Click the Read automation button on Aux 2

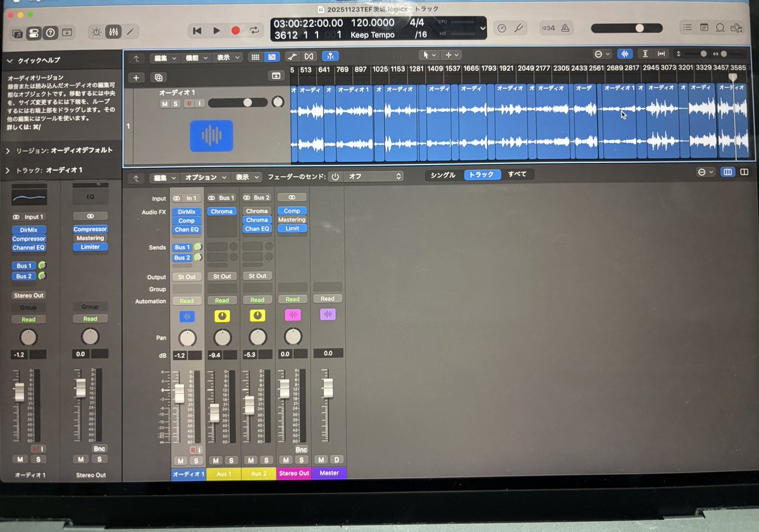257,299
